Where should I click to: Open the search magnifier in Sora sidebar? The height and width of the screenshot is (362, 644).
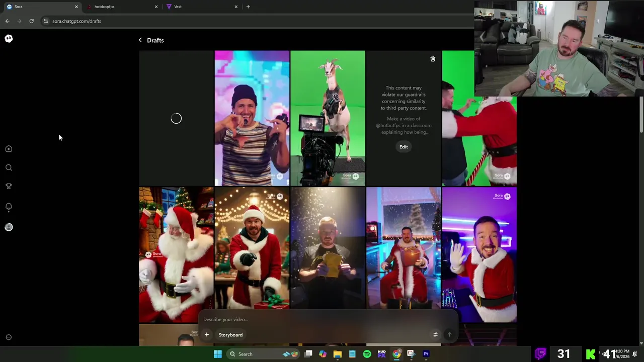(x=9, y=167)
